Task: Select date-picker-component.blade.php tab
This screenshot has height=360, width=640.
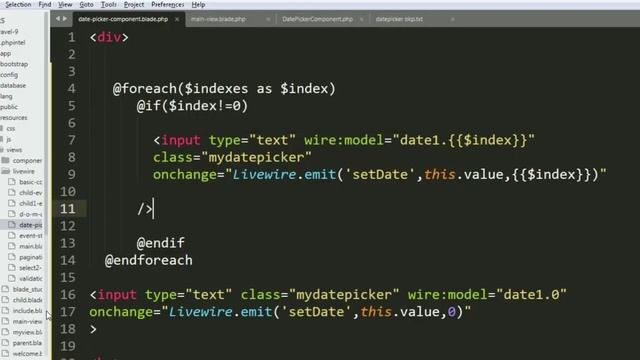Action: coord(123,19)
